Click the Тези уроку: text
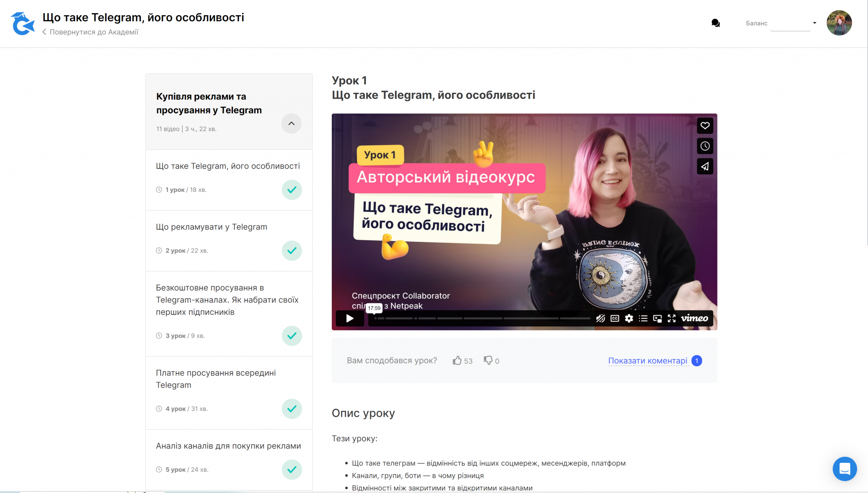Image resolution: width=868 pixels, height=493 pixels. pos(355,439)
